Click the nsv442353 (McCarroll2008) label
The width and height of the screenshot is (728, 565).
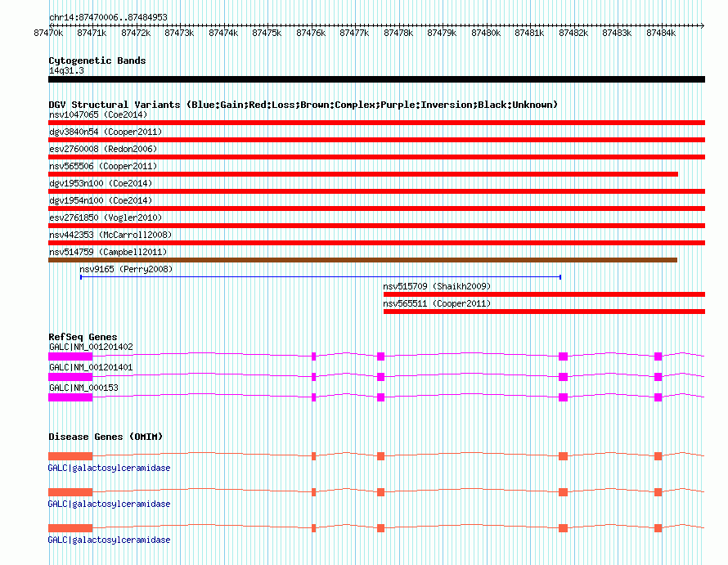(x=110, y=235)
